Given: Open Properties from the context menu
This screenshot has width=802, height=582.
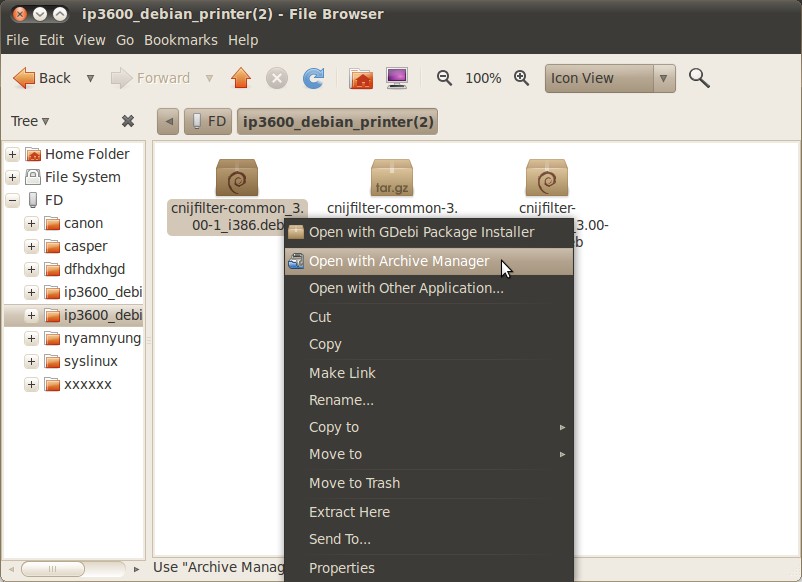Looking at the screenshot, I should (x=429, y=568).
